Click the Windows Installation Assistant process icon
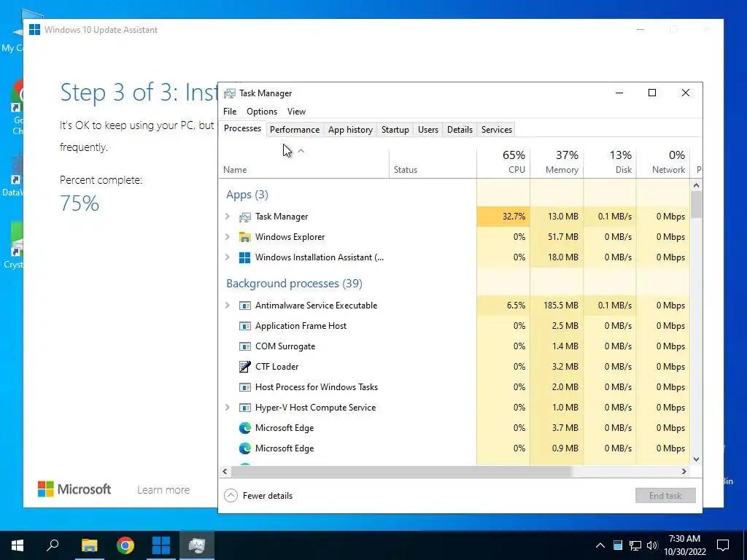 (244, 257)
